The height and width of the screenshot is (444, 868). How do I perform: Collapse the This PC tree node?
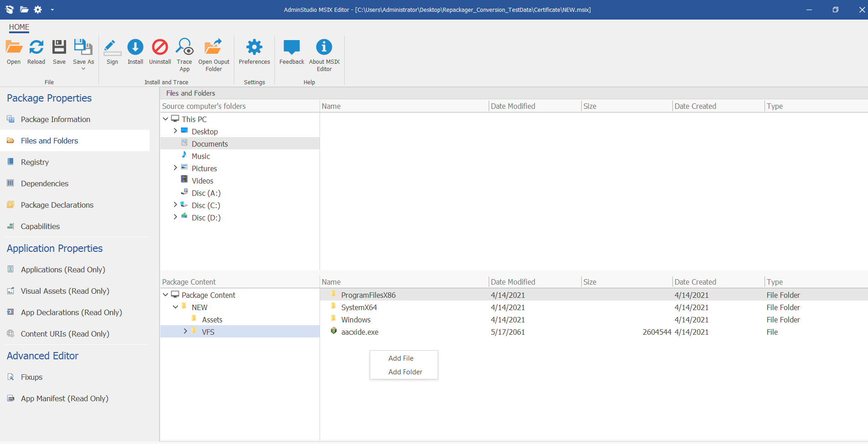click(x=165, y=119)
